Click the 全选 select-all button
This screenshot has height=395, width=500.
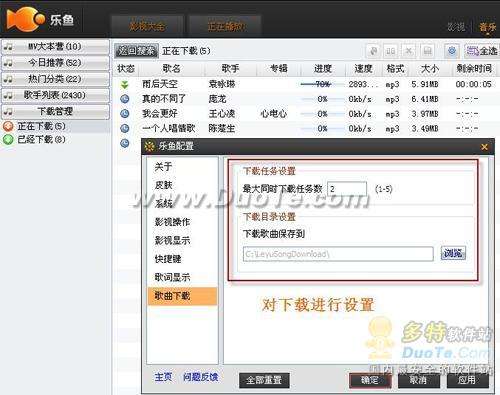coord(482,51)
